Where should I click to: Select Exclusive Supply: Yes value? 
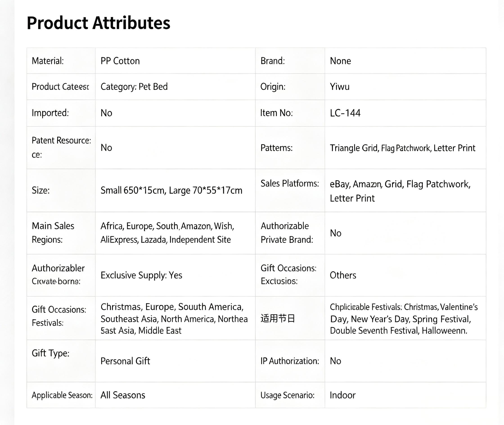(141, 275)
